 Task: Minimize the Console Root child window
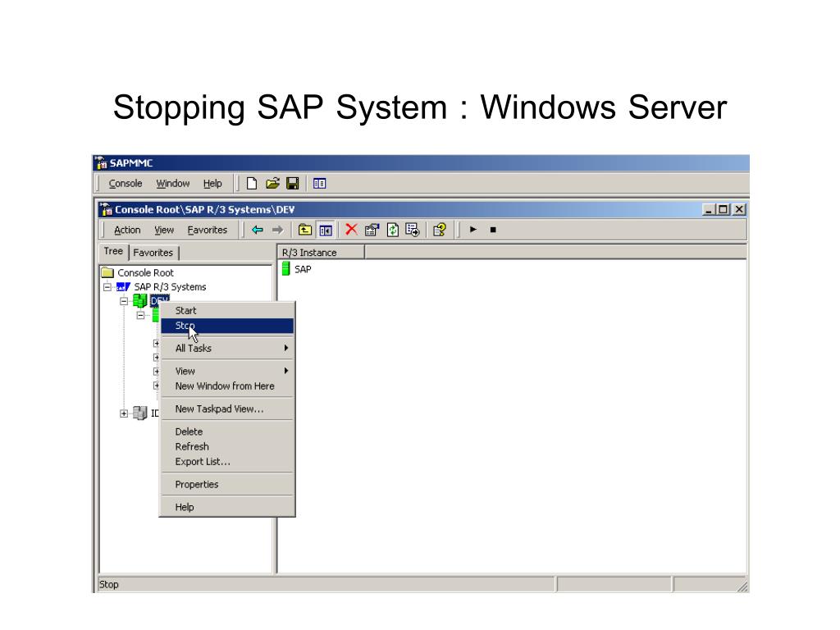[709, 209]
